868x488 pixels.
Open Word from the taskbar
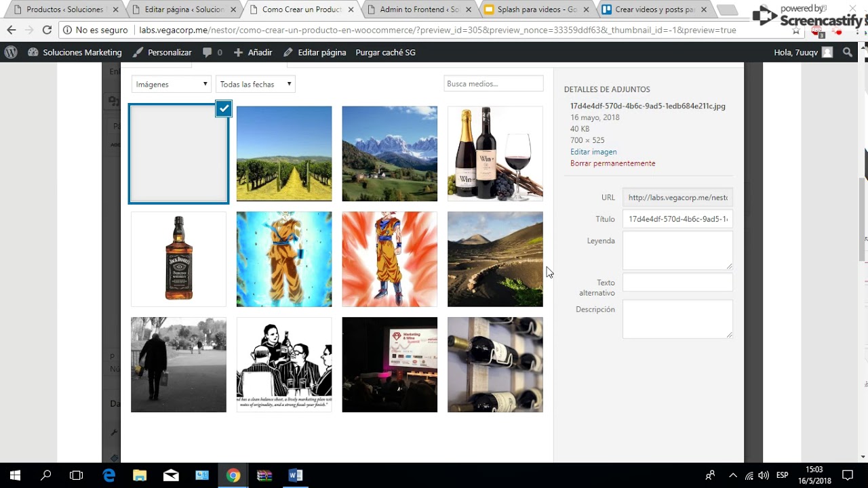click(296, 475)
